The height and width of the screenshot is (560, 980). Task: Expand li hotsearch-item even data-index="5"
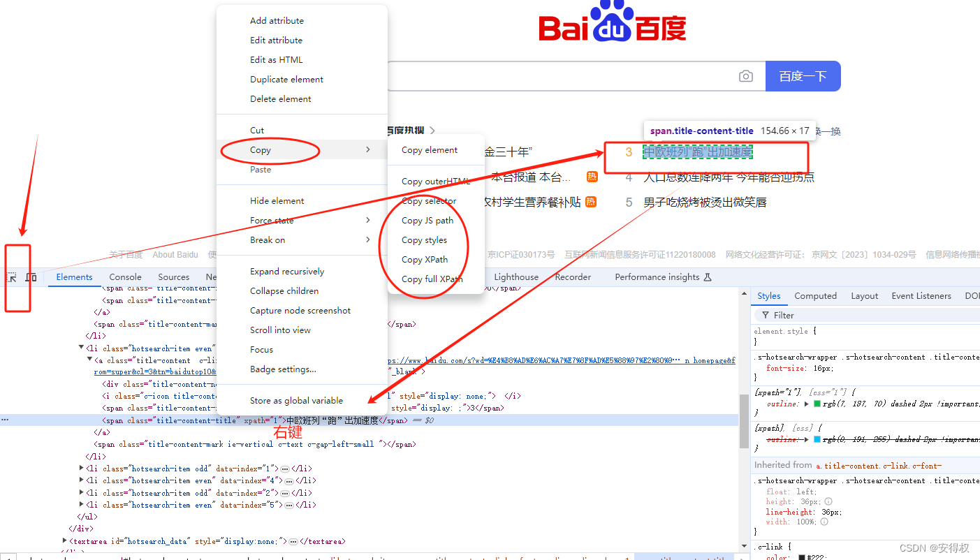point(82,505)
